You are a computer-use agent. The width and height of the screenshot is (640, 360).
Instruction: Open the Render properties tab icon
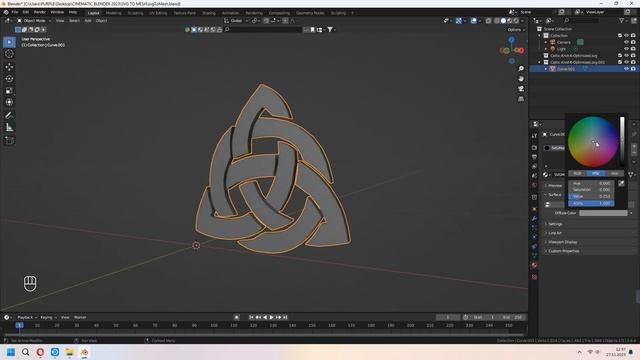click(x=534, y=147)
